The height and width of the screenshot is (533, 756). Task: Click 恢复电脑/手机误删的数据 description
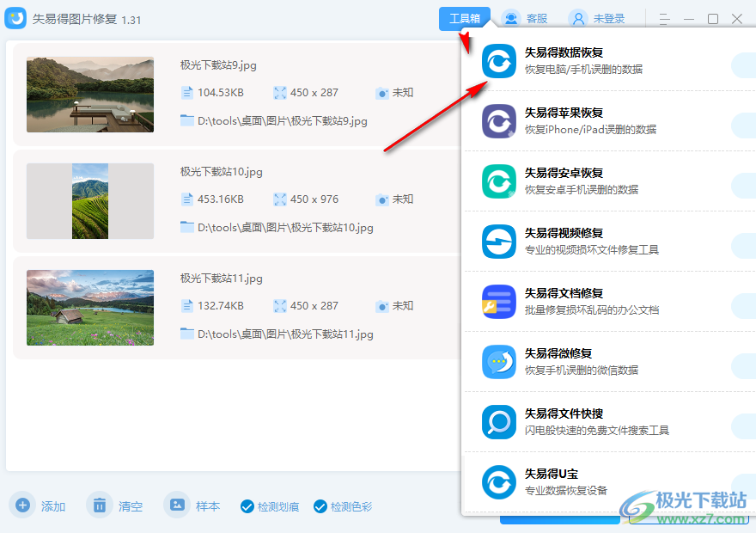tap(583, 70)
